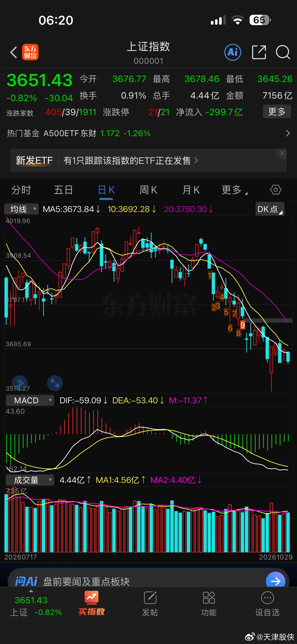The image size is (297, 644).
Task: Expand the chart to fullscreen
Action: [55, 383]
